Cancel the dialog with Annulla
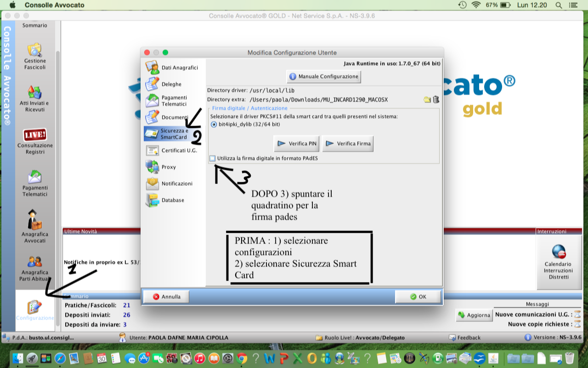 166,297
